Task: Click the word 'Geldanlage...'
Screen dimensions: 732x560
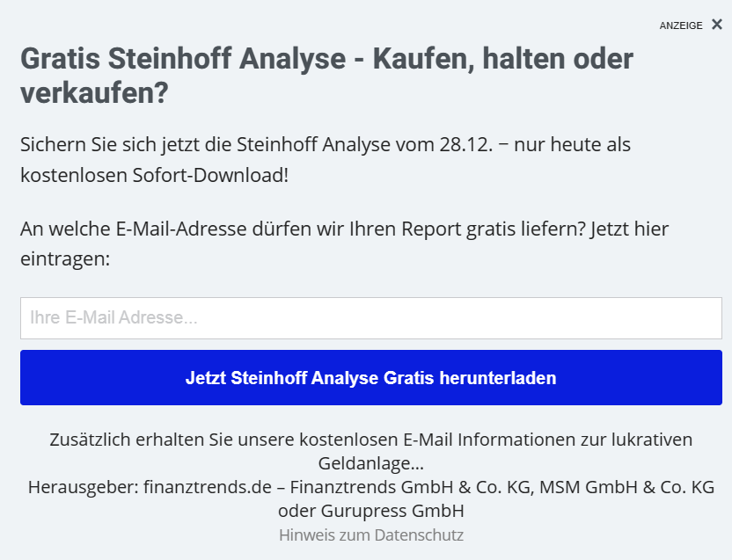Action: tap(370, 462)
